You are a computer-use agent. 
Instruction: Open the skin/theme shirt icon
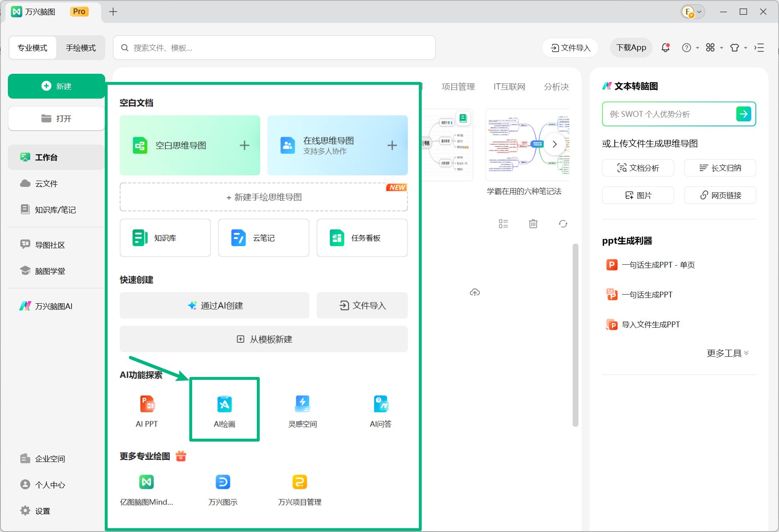click(x=735, y=48)
